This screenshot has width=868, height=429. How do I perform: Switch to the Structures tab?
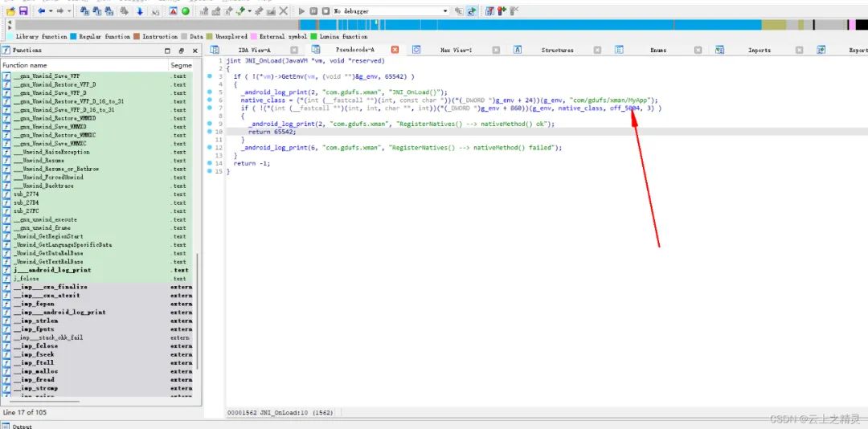558,50
